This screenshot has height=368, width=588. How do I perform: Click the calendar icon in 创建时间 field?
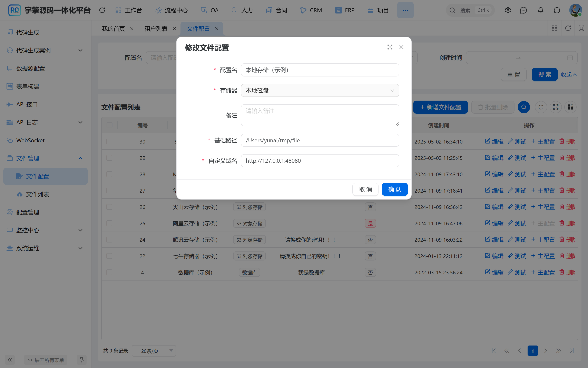570,58
